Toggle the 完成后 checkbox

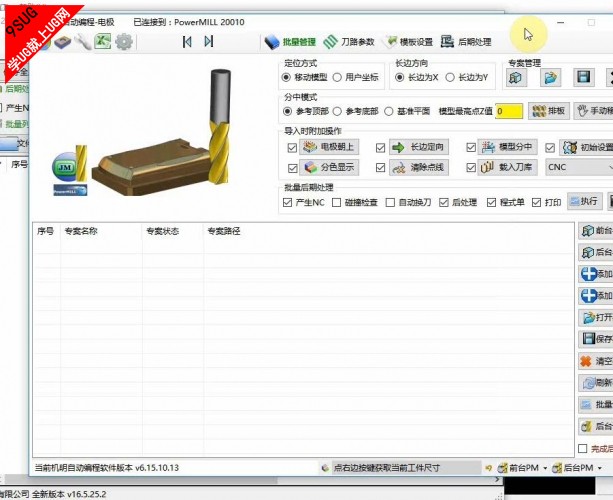click(583, 448)
